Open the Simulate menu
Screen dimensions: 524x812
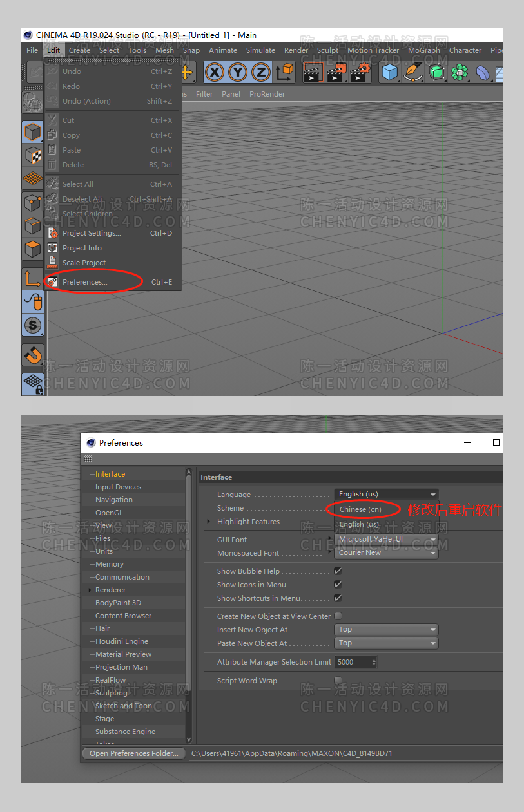point(260,50)
